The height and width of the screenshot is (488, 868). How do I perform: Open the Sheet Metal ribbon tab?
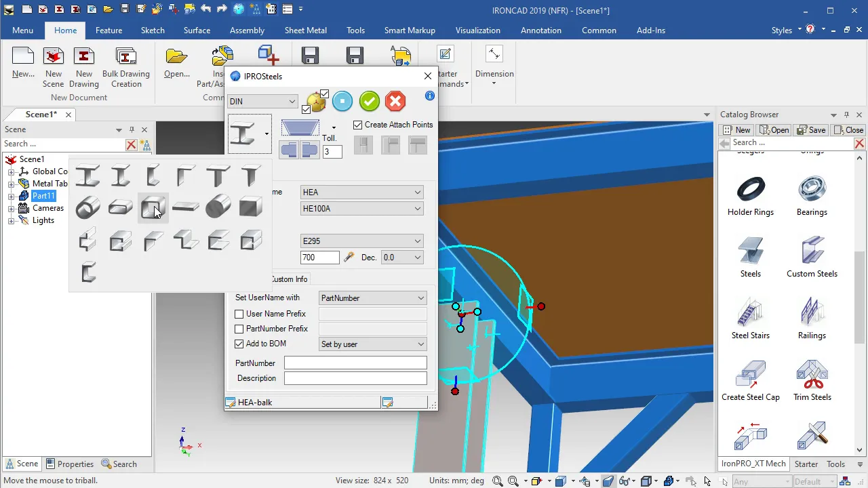305,30
